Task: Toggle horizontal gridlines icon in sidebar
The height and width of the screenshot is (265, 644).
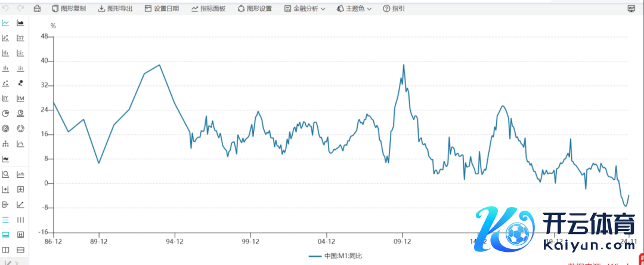Action: click(x=6, y=220)
